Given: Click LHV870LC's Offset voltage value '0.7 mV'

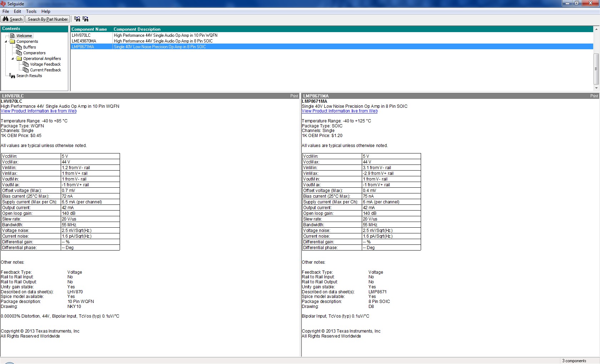Looking at the screenshot, I should tap(69, 191).
